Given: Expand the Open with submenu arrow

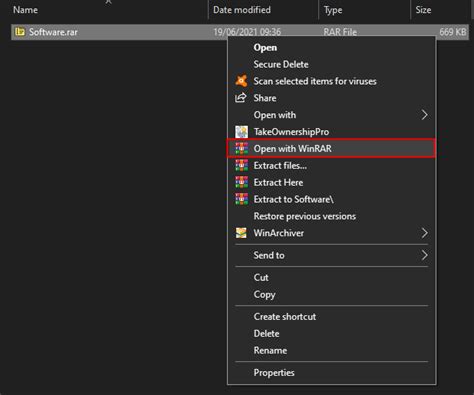Looking at the screenshot, I should click(424, 115).
